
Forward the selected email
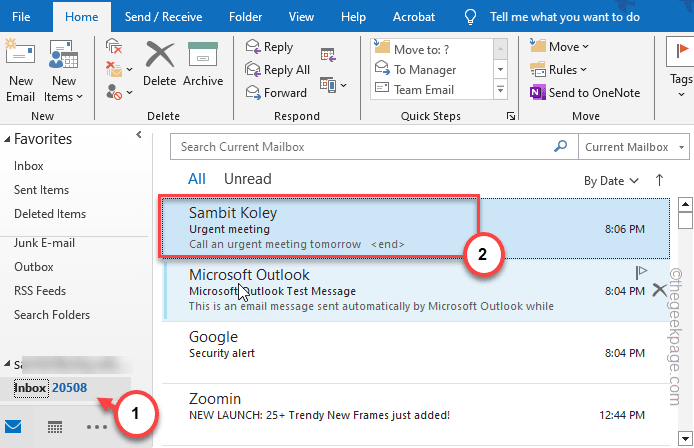click(276, 93)
